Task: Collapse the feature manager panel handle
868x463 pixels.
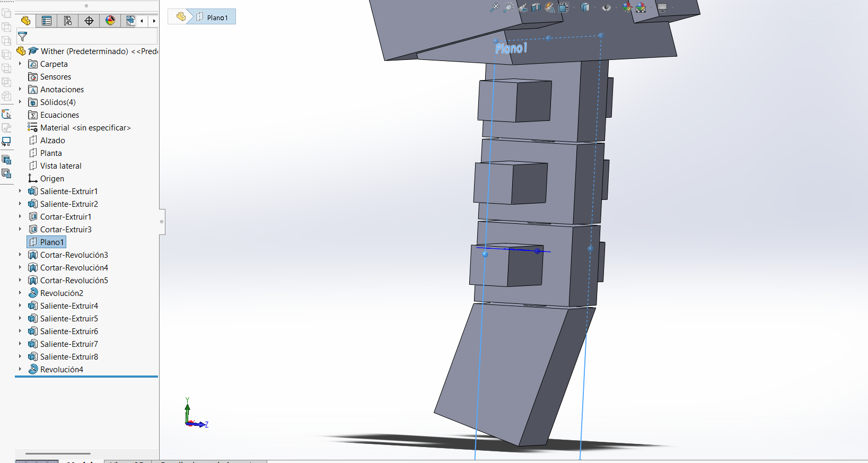Action: [162, 222]
